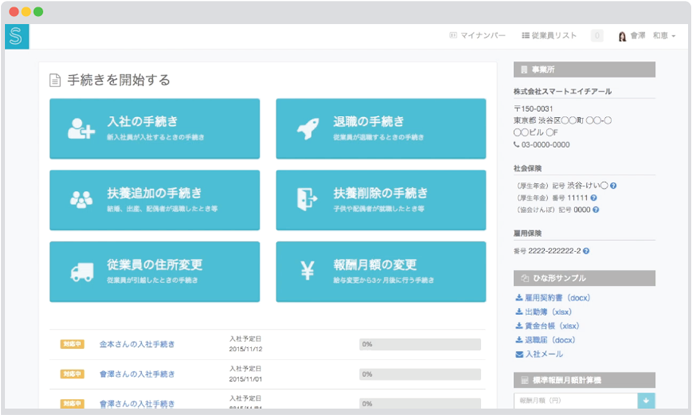The width and height of the screenshot is (692, 416).
Task: Click the ひな形サンプル panel header
Action: point(584,278)
